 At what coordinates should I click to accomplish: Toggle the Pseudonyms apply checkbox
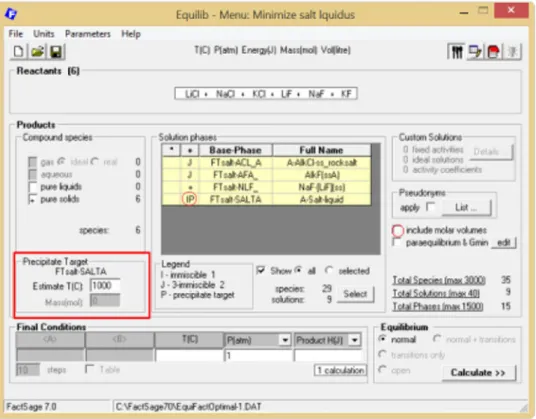[x=431, y=207]
